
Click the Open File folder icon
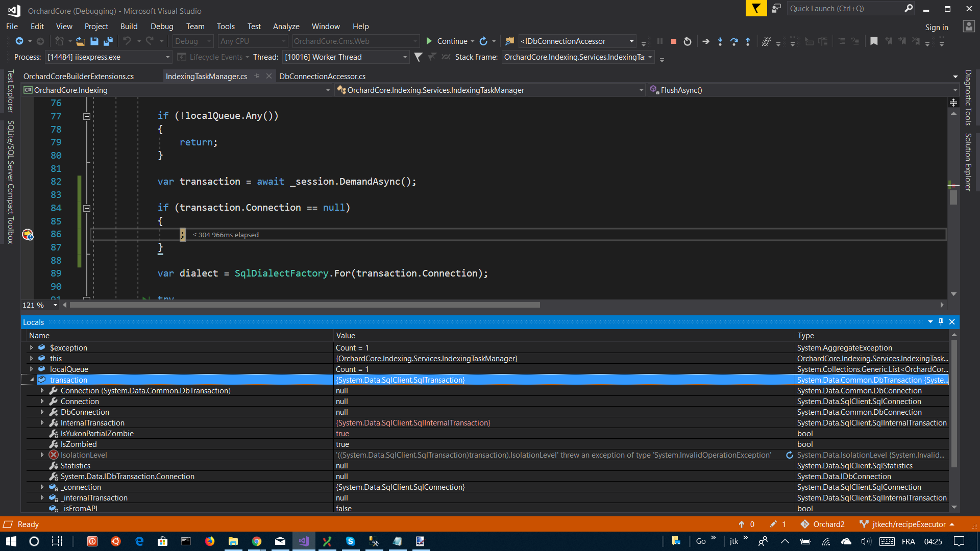pyautogui.click(x=81, y=41)
